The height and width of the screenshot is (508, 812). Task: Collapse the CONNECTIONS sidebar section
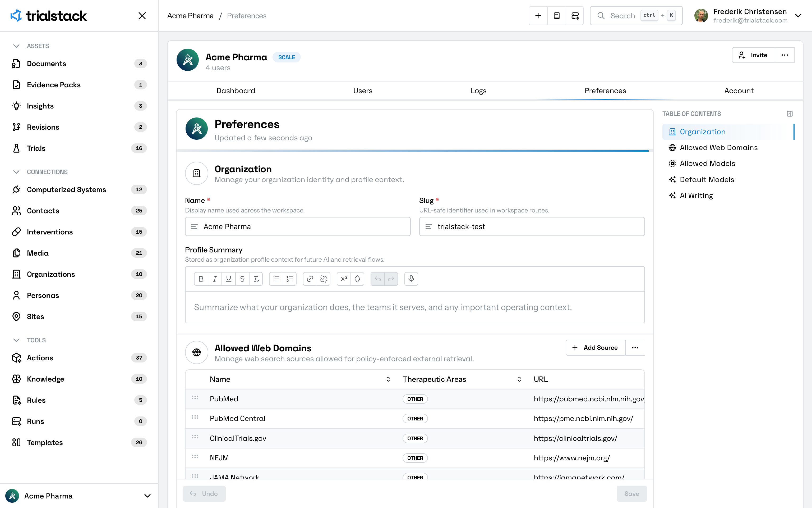pos(16,172)
